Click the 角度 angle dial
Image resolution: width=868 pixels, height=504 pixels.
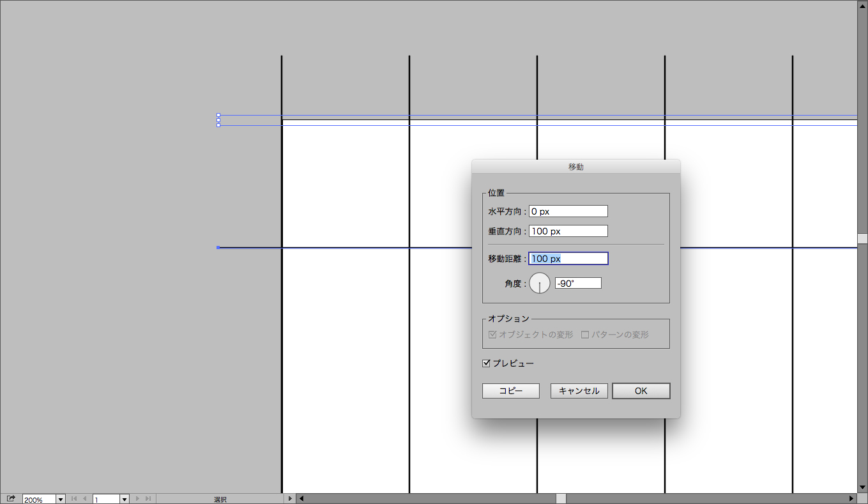click(x=540, y=283)
